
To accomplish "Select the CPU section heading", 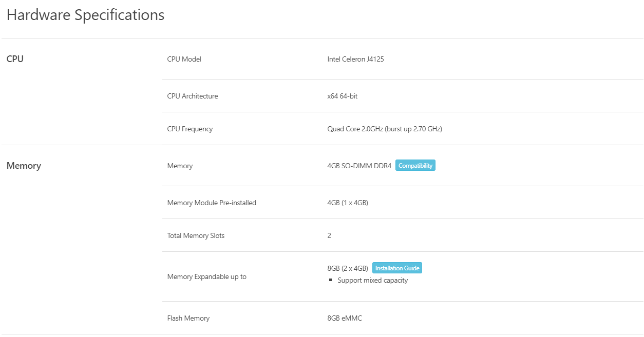I will pyautogui.click(x=15, y=59).
